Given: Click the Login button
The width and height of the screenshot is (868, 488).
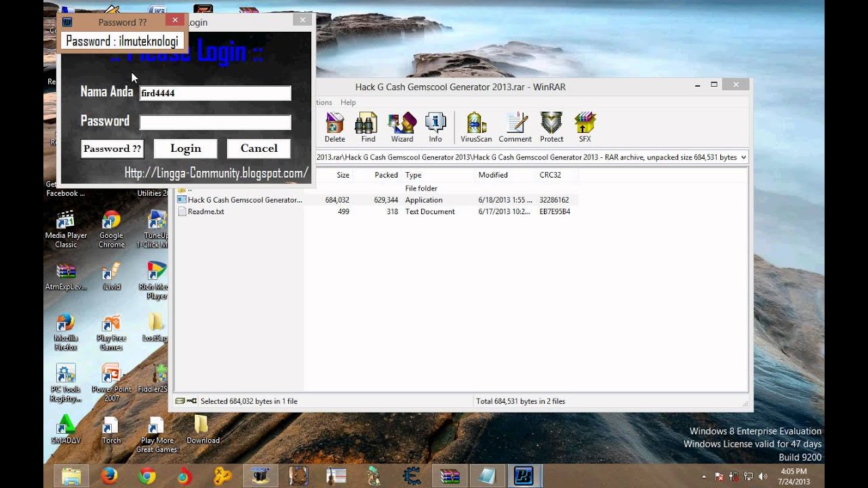Looking at the screenshot, I should click(x=186, y=148).
